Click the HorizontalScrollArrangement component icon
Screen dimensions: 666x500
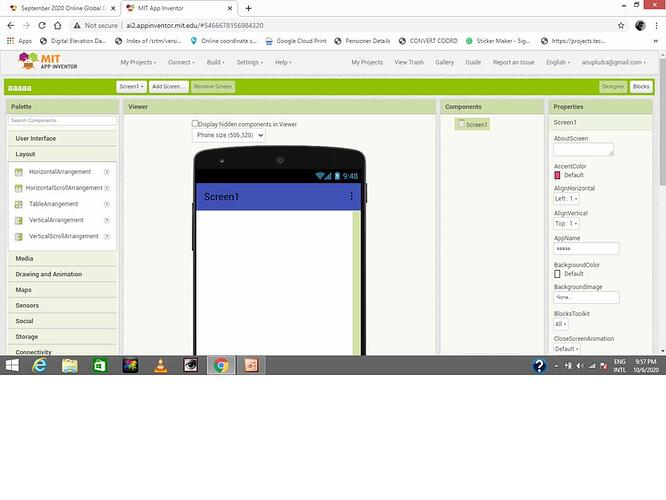pos(19,188)
